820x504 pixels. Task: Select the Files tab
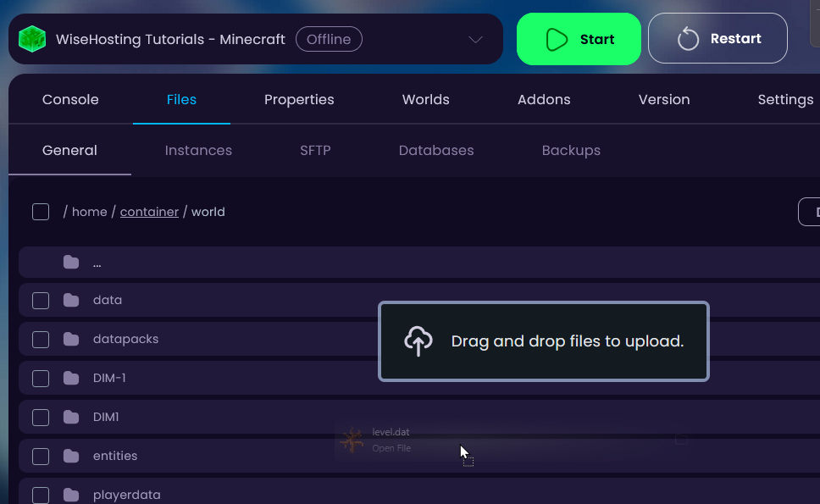pos(181,99)
